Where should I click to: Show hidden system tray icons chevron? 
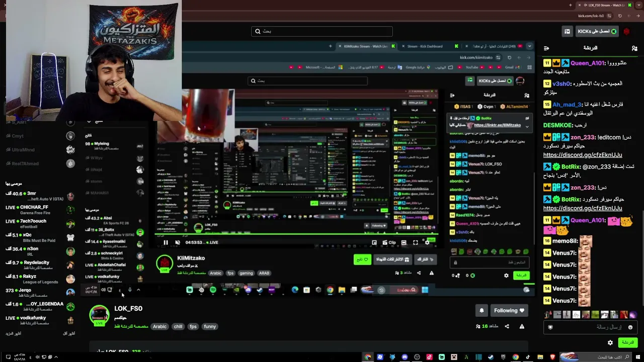click(56, 357)
